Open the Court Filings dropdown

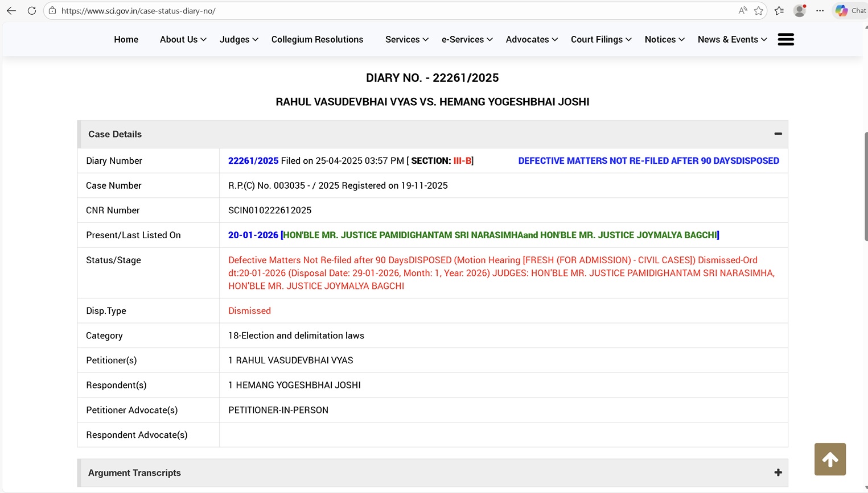(600, 39)
